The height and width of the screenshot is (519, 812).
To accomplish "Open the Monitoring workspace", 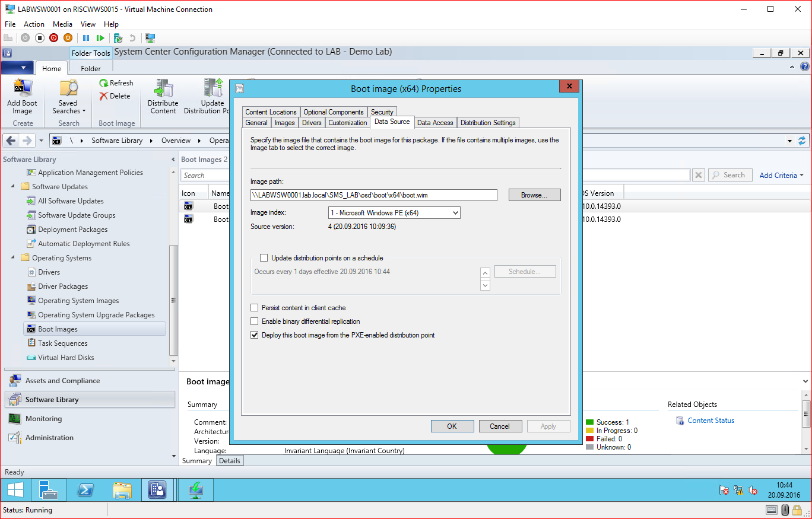I will pos(43,419).
